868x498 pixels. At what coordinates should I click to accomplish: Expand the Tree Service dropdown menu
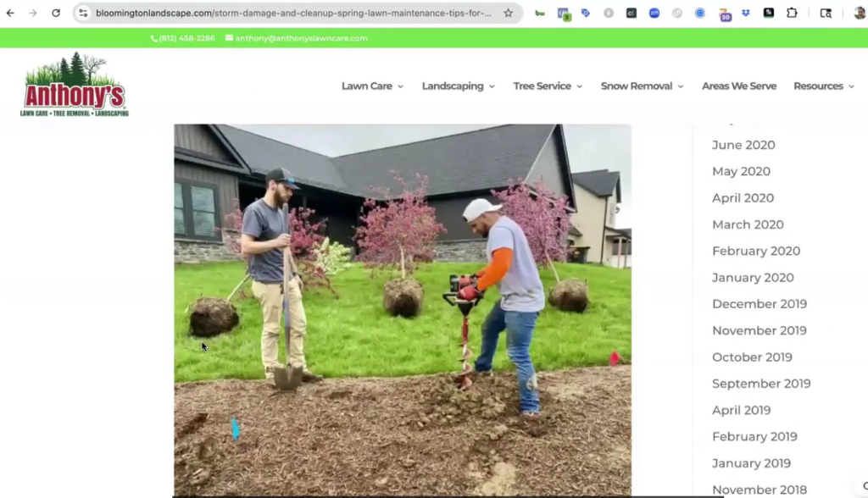[x=548, y=86]
